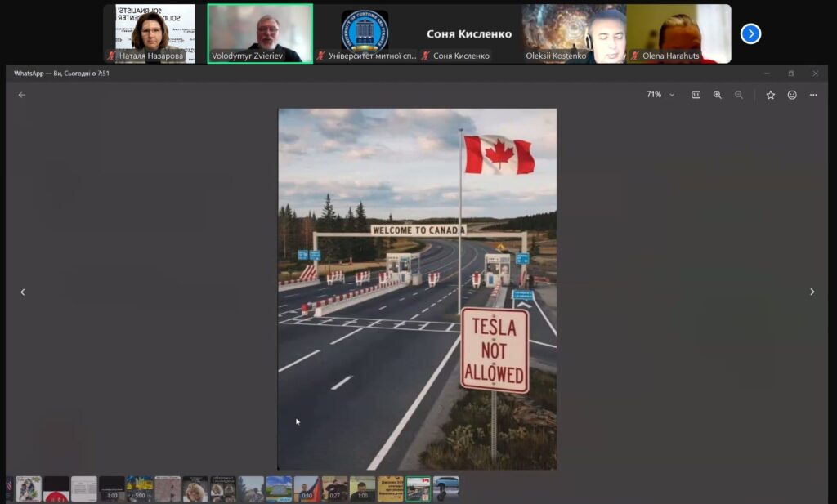The image size is (837, 504).
Task: Select Volodymyr Zvieriev video tile
Action: coord(260,33)
